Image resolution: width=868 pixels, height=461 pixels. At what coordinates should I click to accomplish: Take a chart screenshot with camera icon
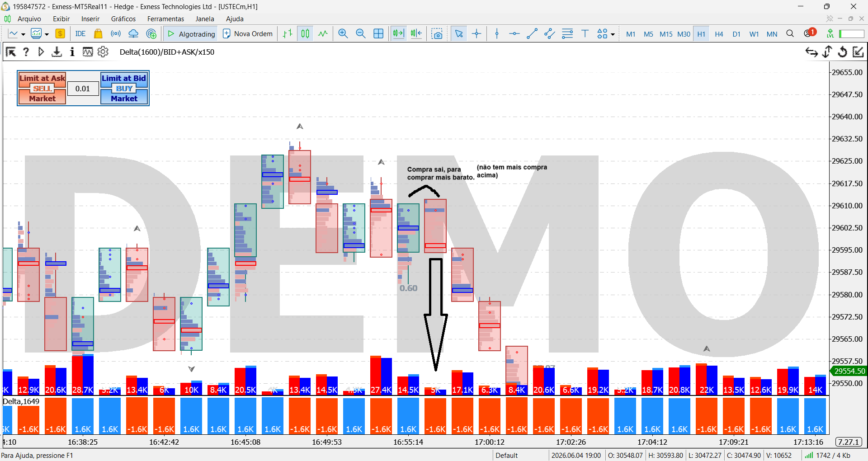pos(437,34)
